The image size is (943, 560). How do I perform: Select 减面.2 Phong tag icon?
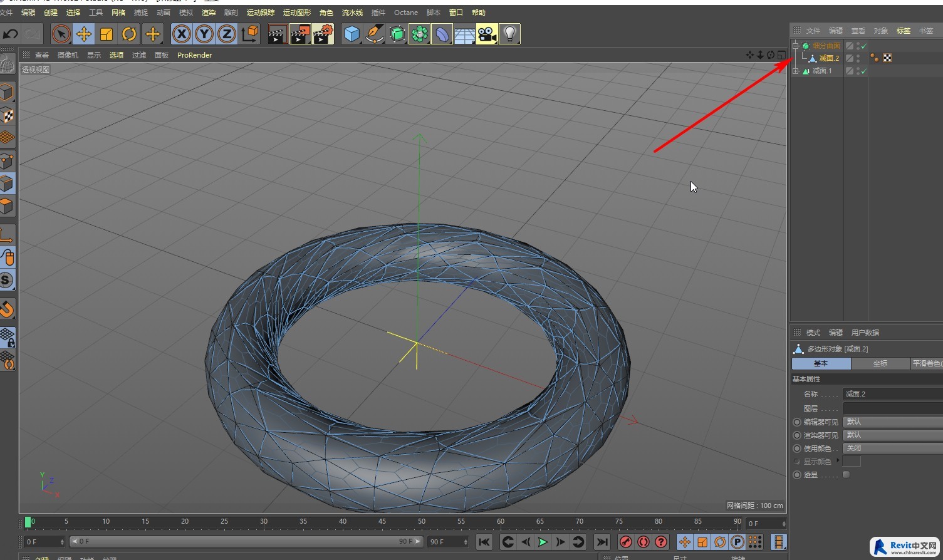click(875, 58)
